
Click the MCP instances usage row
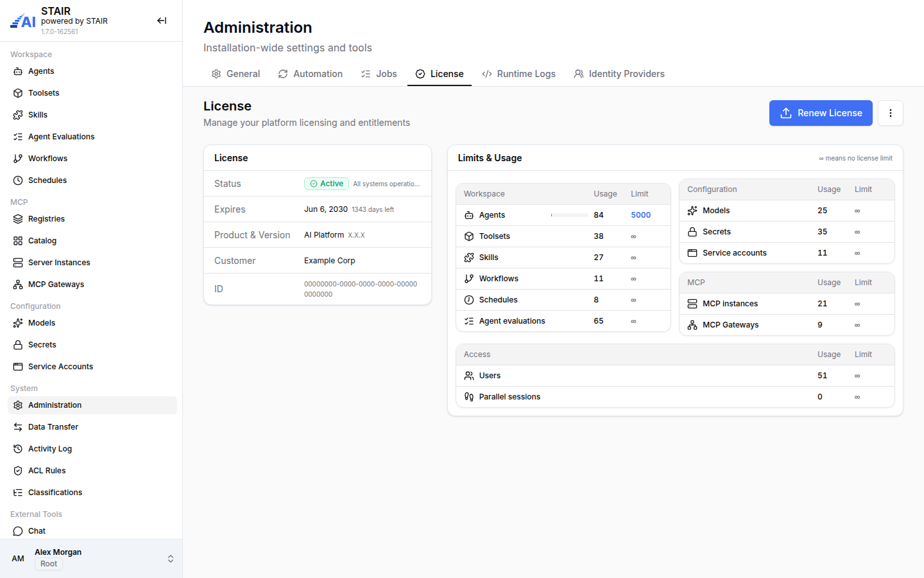[x=787, y=304]
